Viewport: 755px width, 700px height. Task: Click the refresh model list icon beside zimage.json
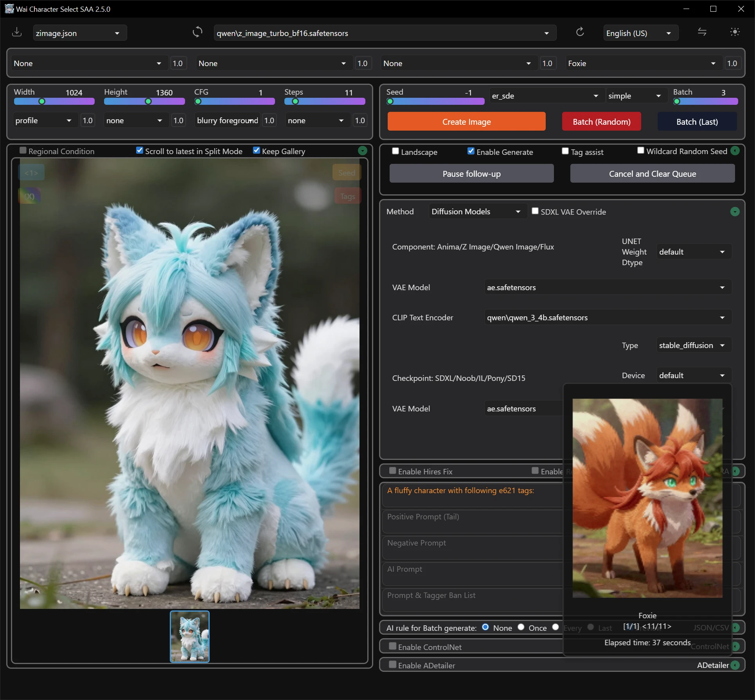(198, 32)
